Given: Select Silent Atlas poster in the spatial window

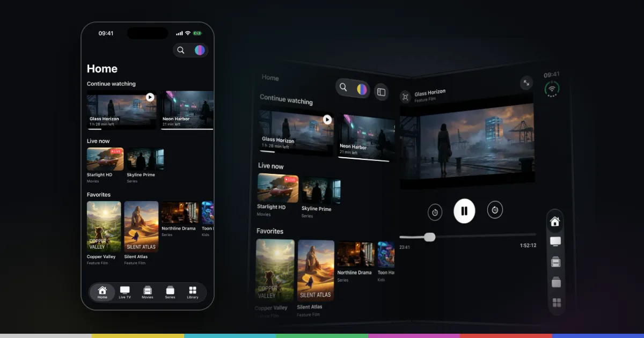Looking at the screenshot, I should (x=316, y=270).
